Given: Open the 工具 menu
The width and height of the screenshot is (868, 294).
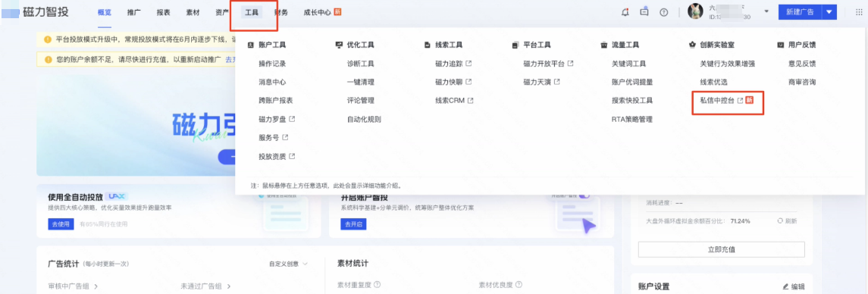Looking at the screenshot, I should (252, 12).
